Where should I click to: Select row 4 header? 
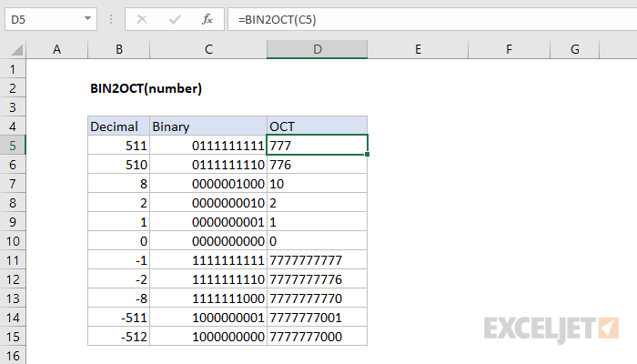(x=13, y=126)
